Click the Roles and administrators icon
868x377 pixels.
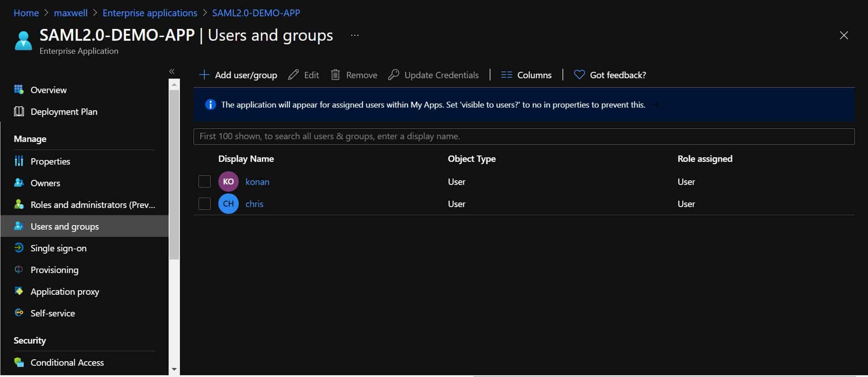tap(19, 204)
